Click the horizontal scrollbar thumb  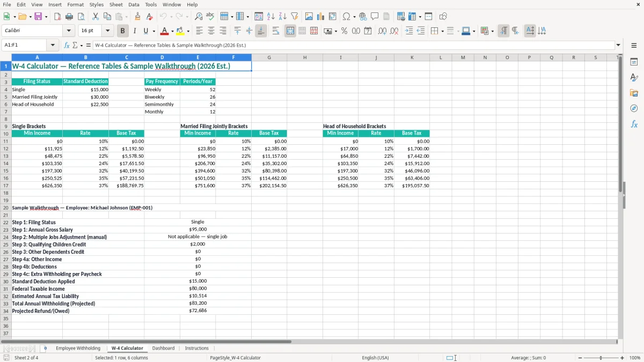[x=146, y=341]
